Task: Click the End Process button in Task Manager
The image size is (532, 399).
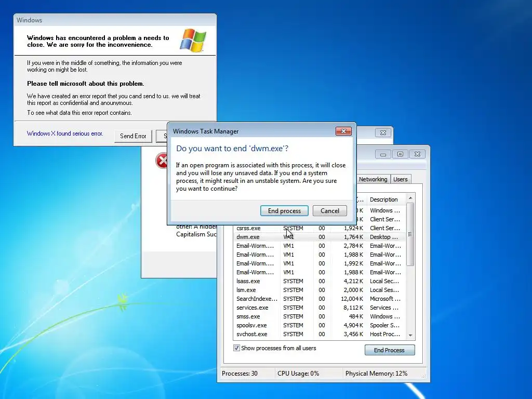Action: click(390, 350)
